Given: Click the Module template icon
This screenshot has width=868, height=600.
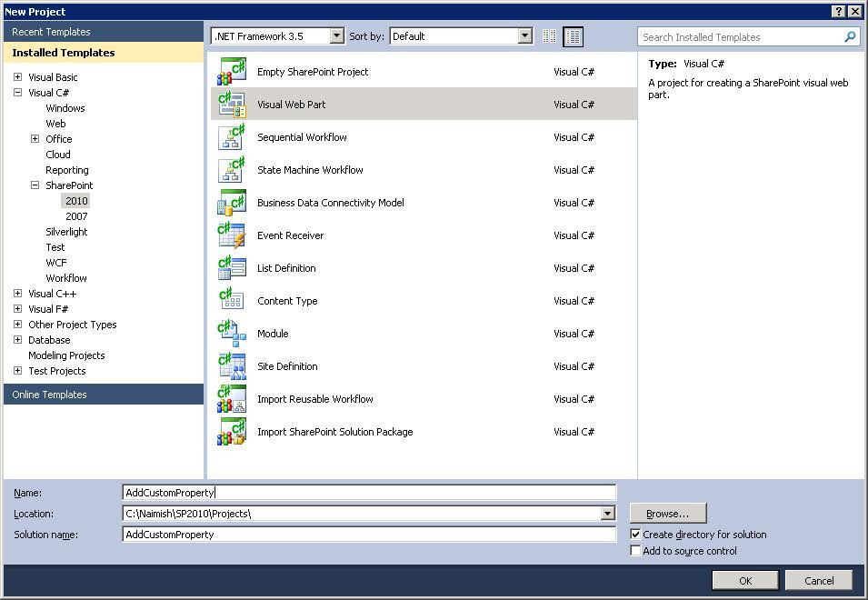Looking at the screenshot, I should point(232,333).
